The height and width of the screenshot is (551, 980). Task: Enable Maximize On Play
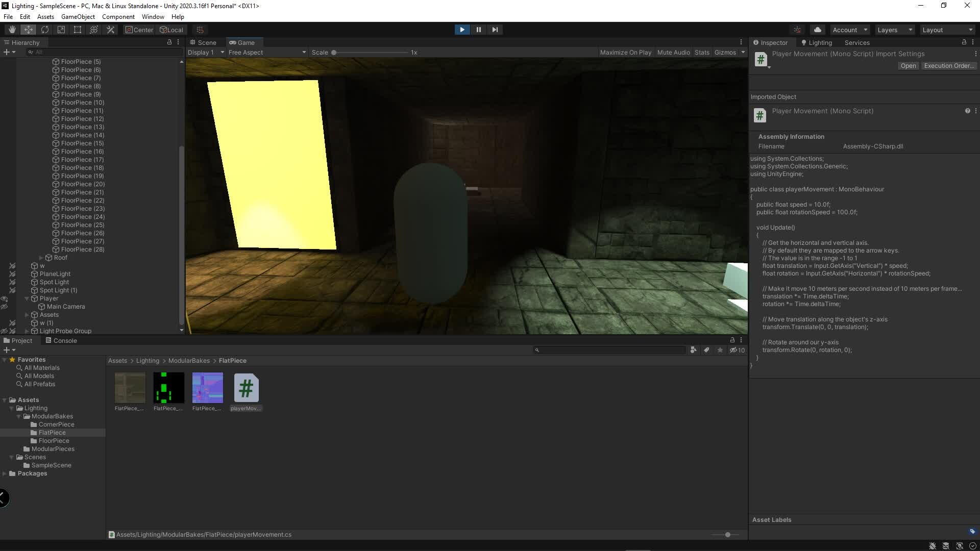click(626, 52)
